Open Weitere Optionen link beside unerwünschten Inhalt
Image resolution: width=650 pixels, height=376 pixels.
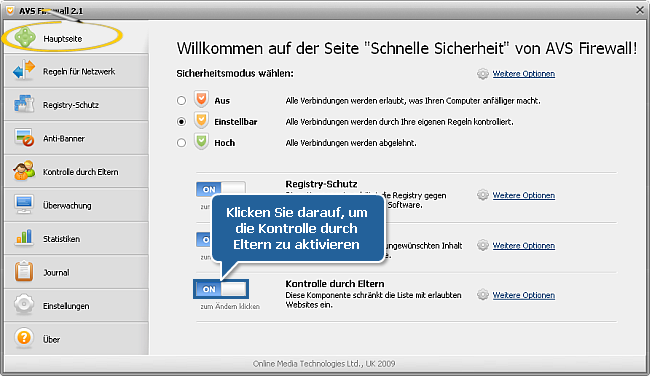(x=524, y=245)
